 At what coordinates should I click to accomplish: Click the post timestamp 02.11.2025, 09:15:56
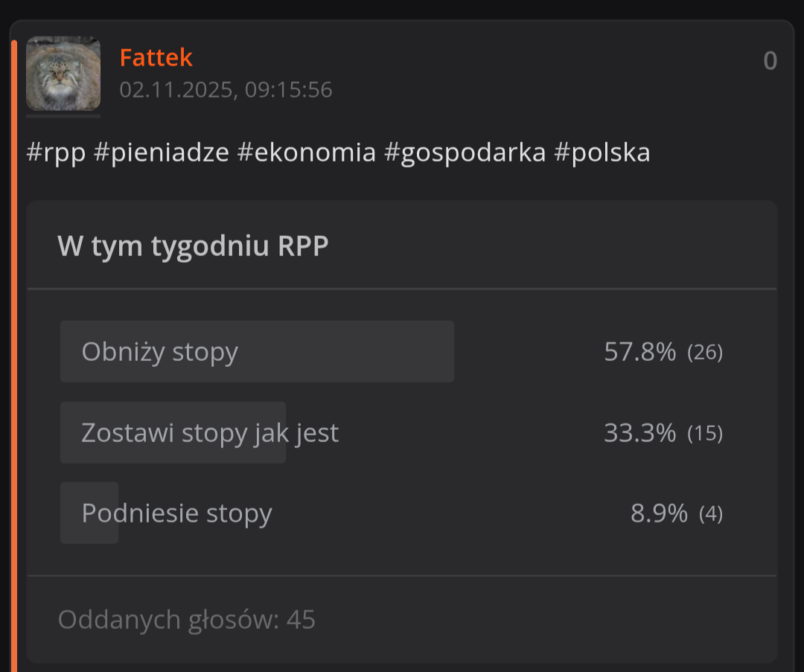(x=226, y=90)
